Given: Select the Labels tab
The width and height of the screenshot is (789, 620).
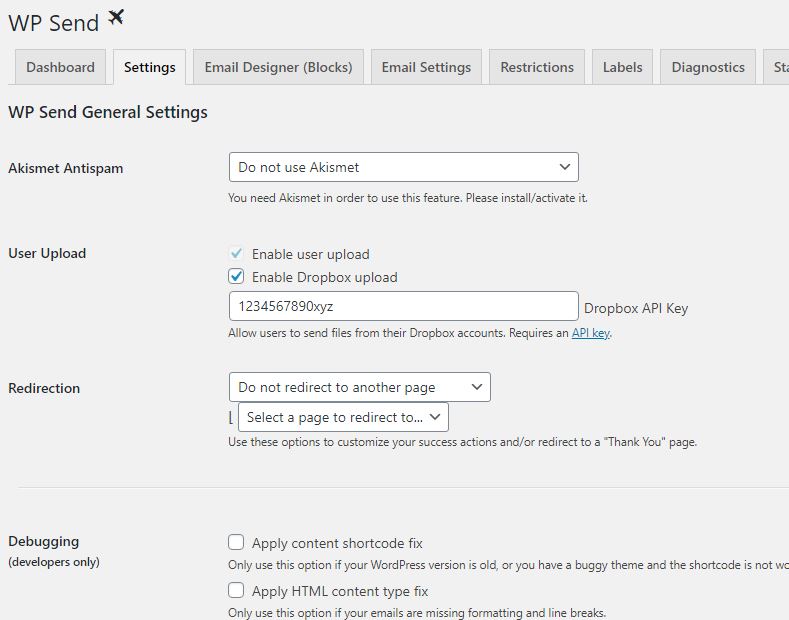Looking at the screenshot, I should 622,67.
